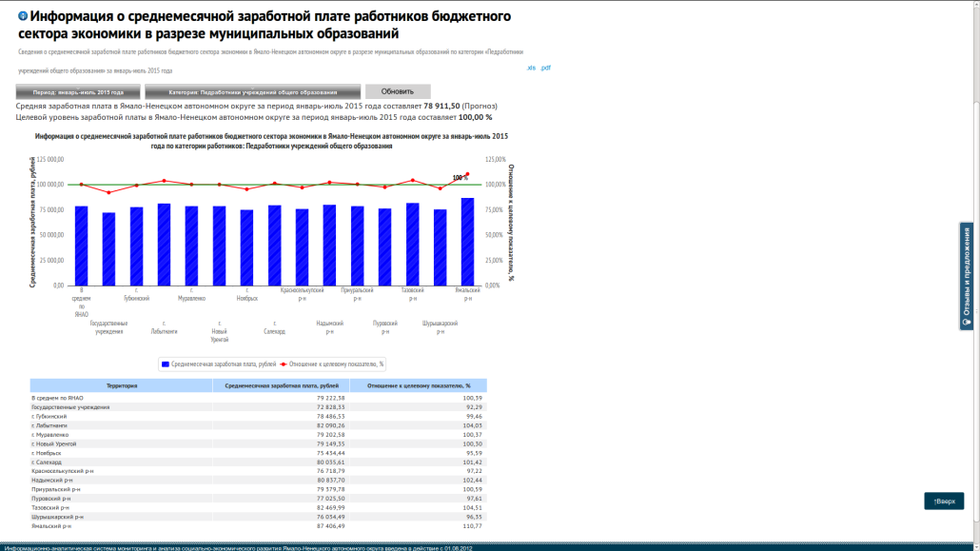The width and height of the screenshot is (980, 551).
Task: Click the Обновить button
Action: click(x=398, y=91)
